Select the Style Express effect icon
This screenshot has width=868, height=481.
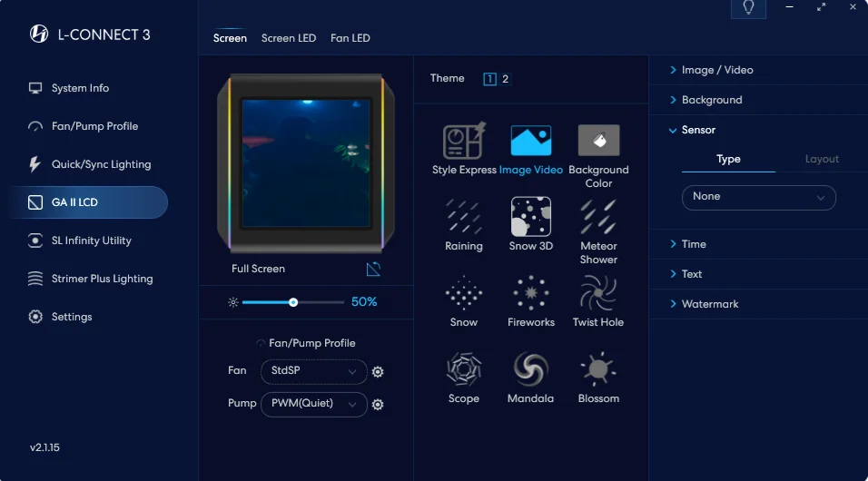[464, 140]
